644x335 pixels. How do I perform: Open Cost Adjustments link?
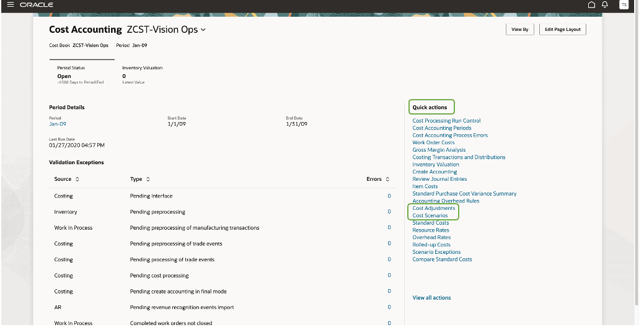point(434,208)
